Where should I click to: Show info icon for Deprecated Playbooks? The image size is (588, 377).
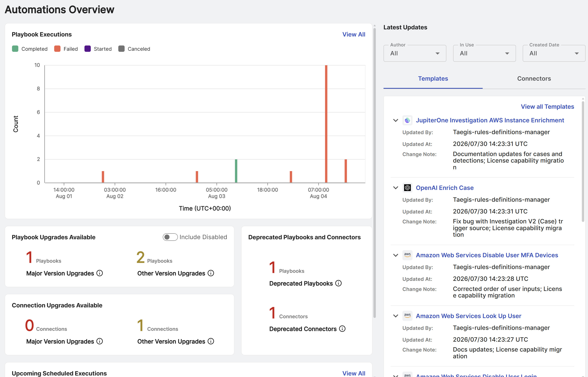click(339, 283)
